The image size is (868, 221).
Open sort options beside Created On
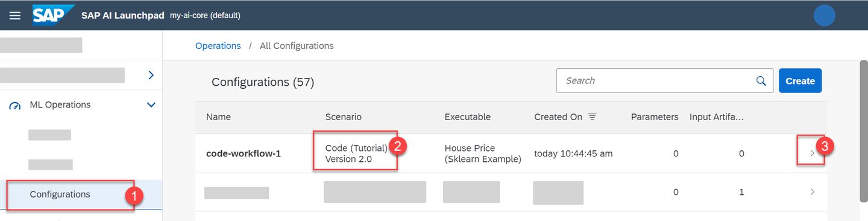click(x=592, y=117)
